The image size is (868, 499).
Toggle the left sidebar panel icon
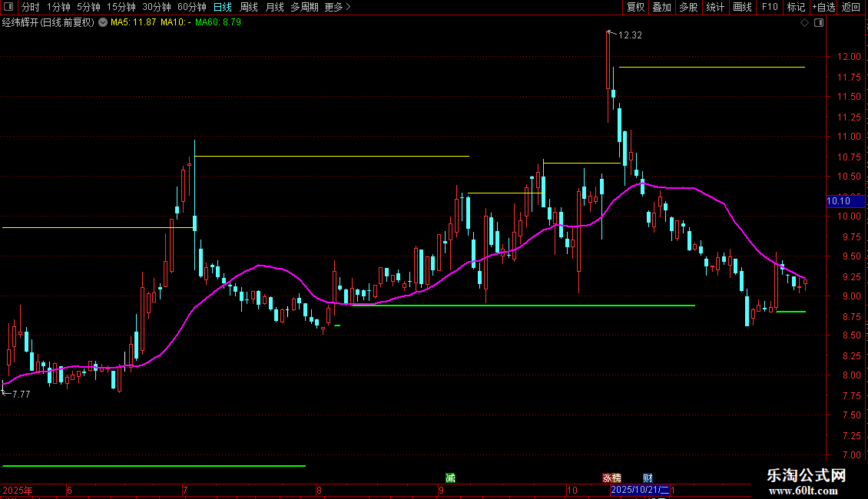(x=8, y=7)
